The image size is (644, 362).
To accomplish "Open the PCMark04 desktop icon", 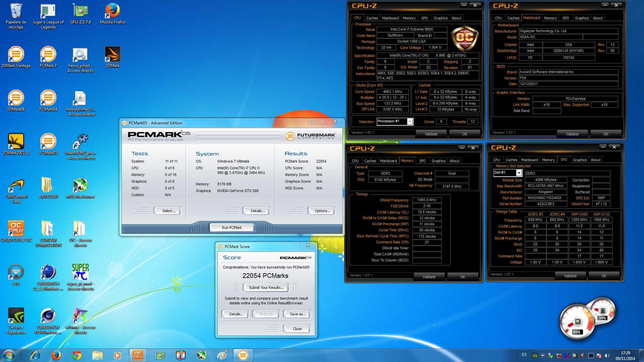I will (48, 101).
